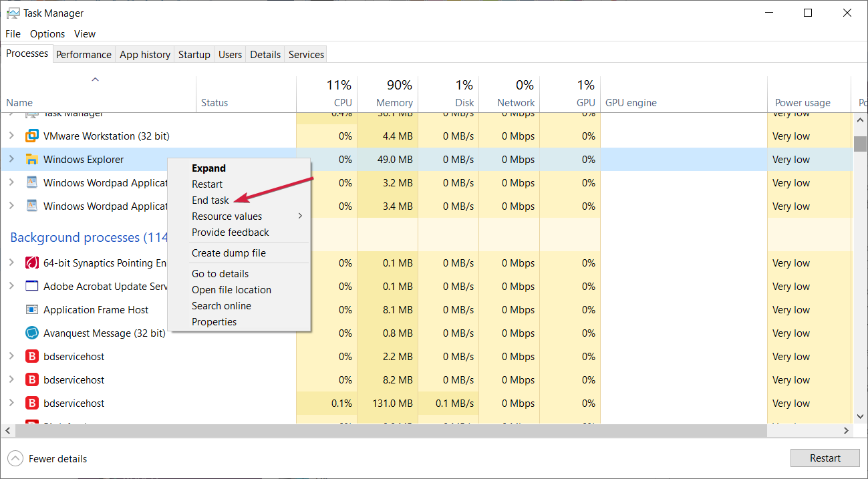Click the Restart button at bottom right

(x=825, y=458)
